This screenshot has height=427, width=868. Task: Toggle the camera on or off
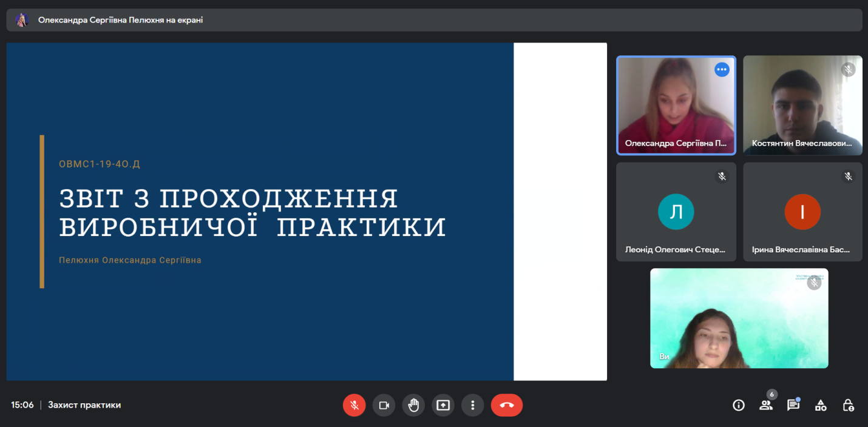tap(384, 405)
